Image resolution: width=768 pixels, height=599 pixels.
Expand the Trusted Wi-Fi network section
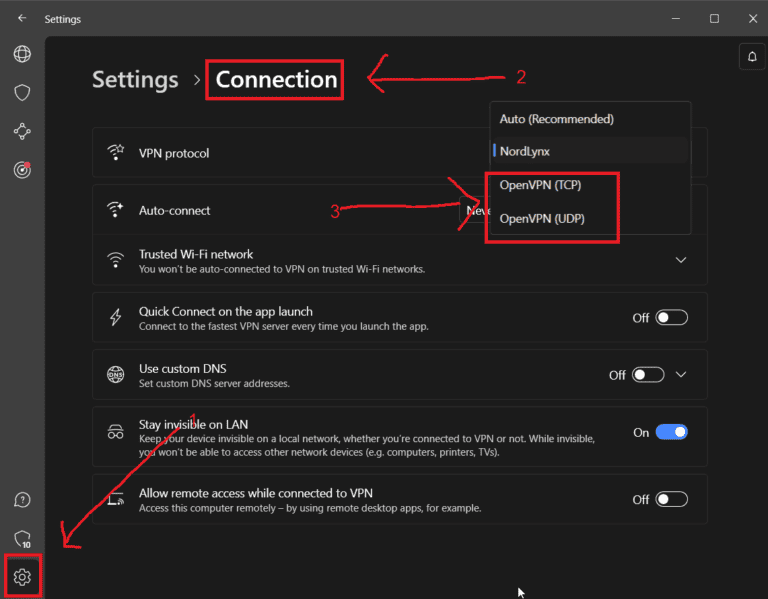click(x=681, y=260)
